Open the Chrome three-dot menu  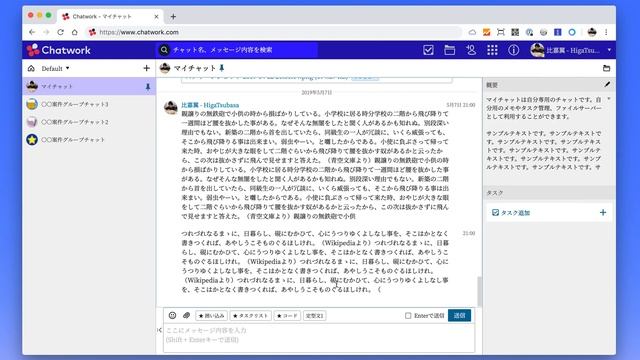tap(606, 32)
